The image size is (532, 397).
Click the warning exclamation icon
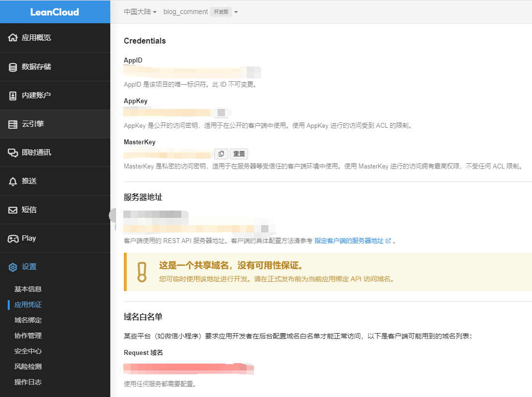(142, 272)
